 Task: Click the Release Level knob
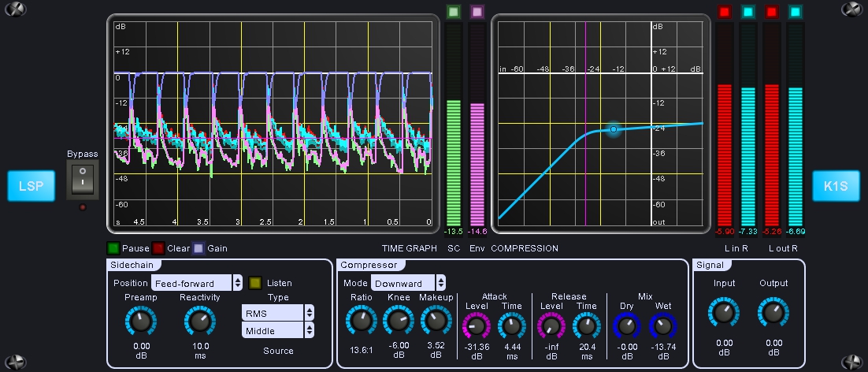coord(551,326)
